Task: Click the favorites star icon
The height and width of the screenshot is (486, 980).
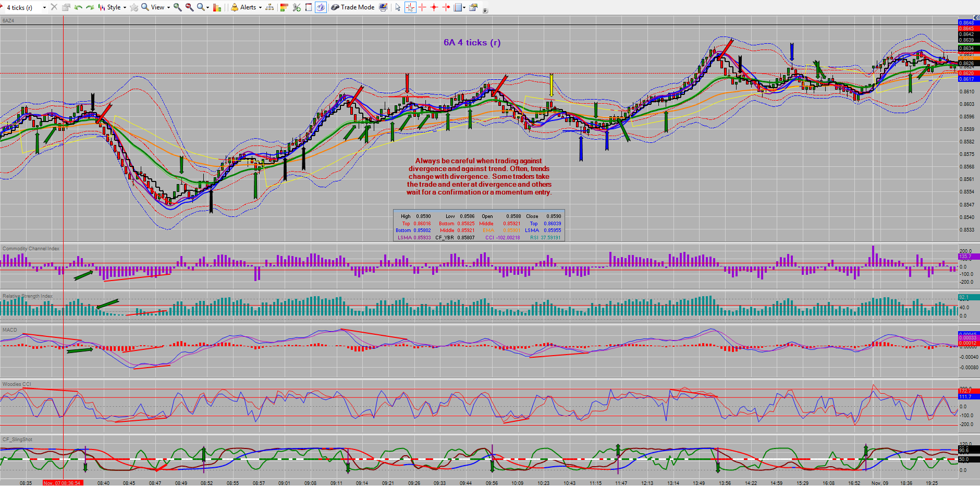Action: pyautogui.click(x=134, y=7)
